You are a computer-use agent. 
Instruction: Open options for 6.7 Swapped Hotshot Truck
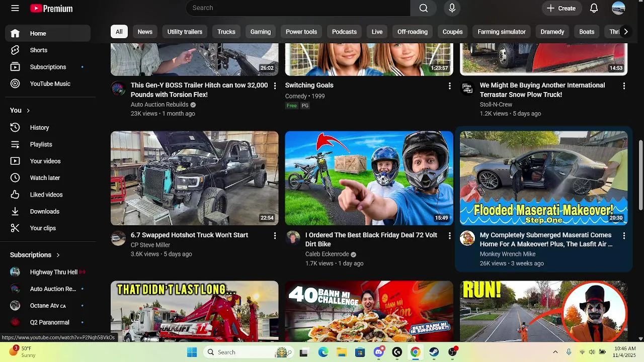pos(275,236)
